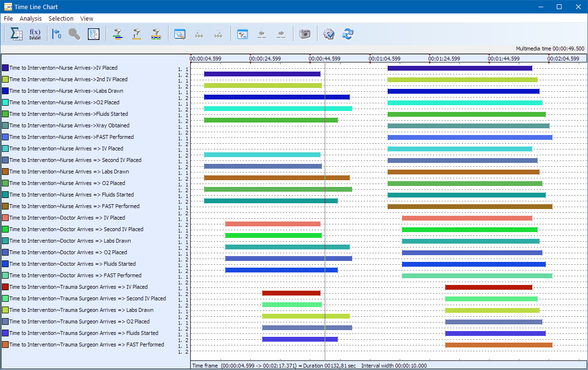Image resolution: width=588 pixels, height=370 pixels.
Task: Click the first grayed interval step icon
Action: (199, 34)
